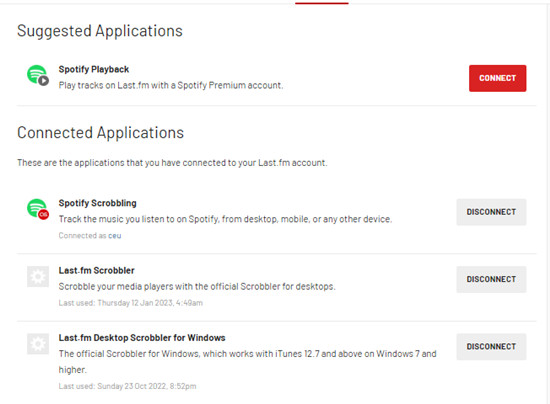Image resolution: width=550 pixels, height=404 pixels.
Task: Click the 'official Scrobbler for Windows' description text
Action: (247, 362)
